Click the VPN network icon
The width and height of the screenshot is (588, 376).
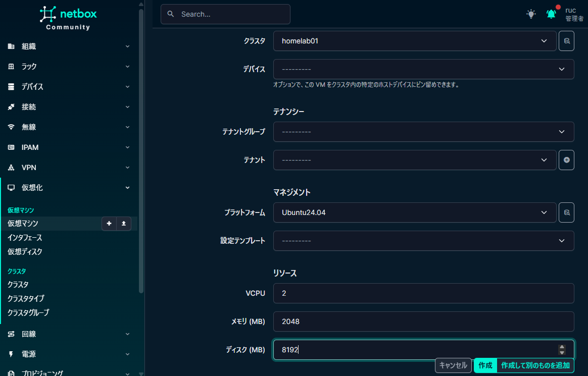point(11,168)
